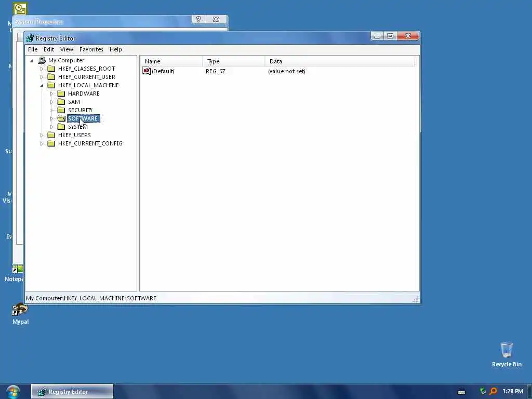Screen dimensions: 532x399
Task: Expand HKEY_USERS with its arrow
Action: [42, 136]
